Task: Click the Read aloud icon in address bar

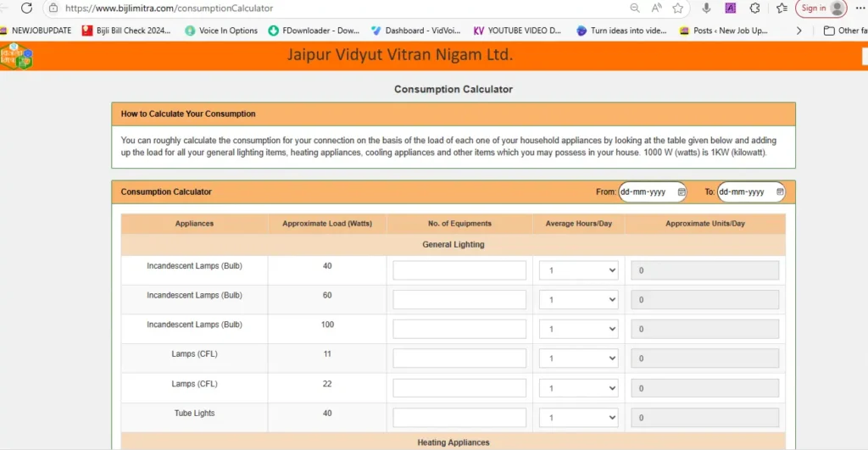Action: coord(656,8)
